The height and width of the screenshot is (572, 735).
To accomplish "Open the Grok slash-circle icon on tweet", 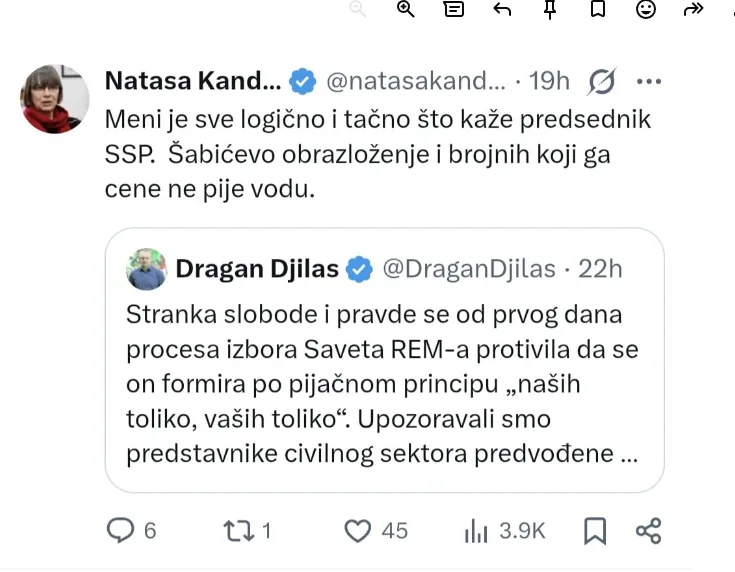I will coord(601,82).
